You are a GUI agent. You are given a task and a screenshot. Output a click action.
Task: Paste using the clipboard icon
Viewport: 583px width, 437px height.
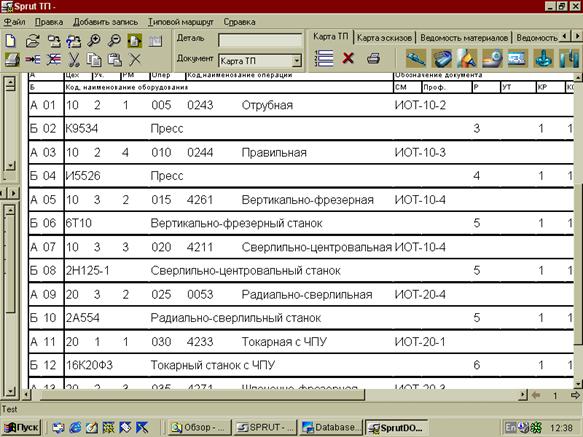pyautogui.click(x=115, y=59)
